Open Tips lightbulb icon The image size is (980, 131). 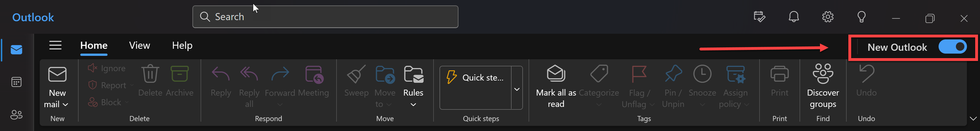click(x=861, y=17)
